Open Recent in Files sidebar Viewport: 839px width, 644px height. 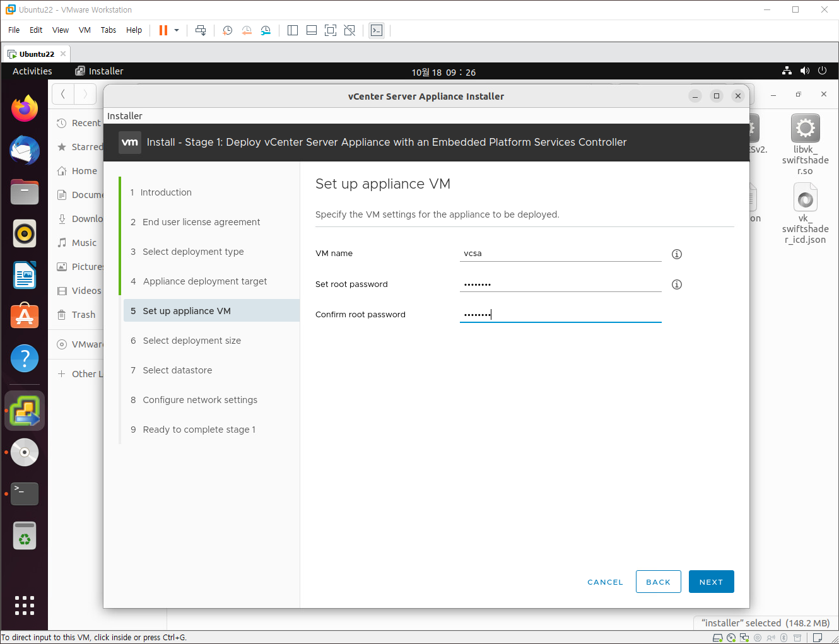click(x=78, y=123)
